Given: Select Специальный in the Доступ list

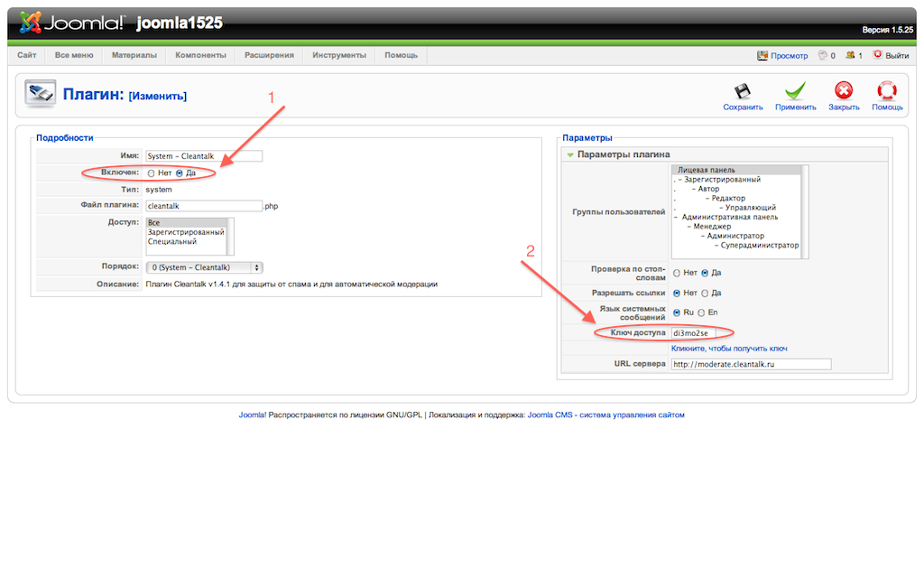Looking at the screenshot, I should pyautogui.click(x=171, y=242).
